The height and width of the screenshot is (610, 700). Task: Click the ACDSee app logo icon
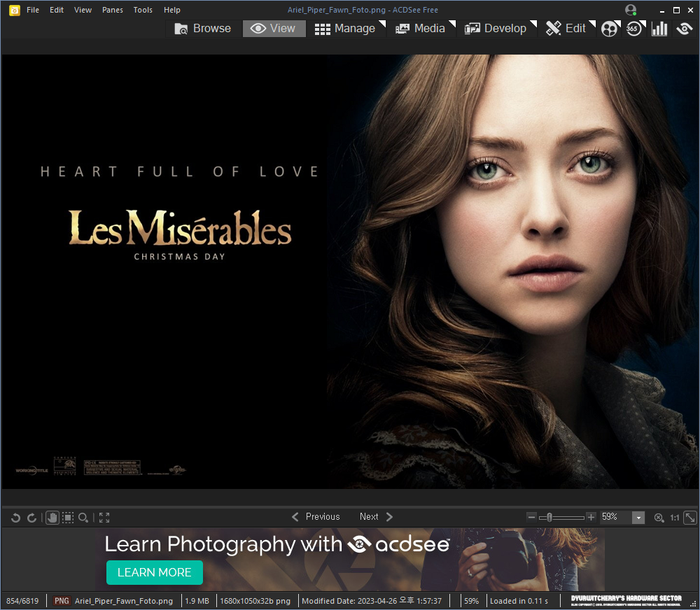[x=14, y=10]
